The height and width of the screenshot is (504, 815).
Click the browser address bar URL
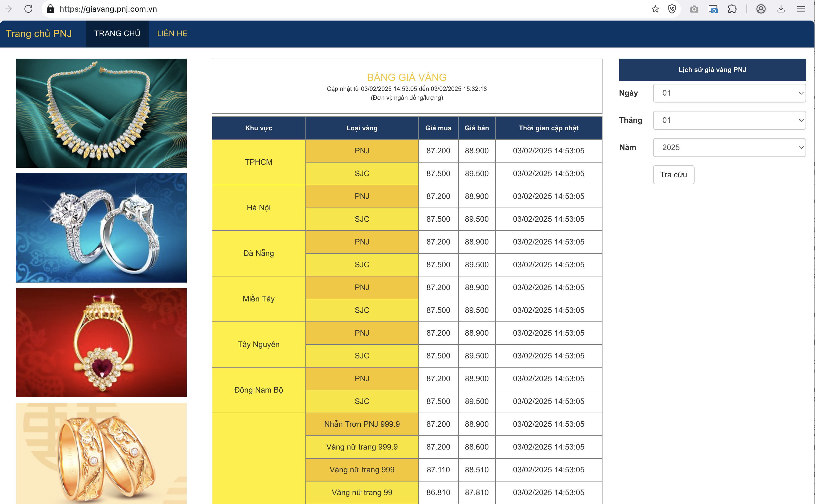[108, 9]
